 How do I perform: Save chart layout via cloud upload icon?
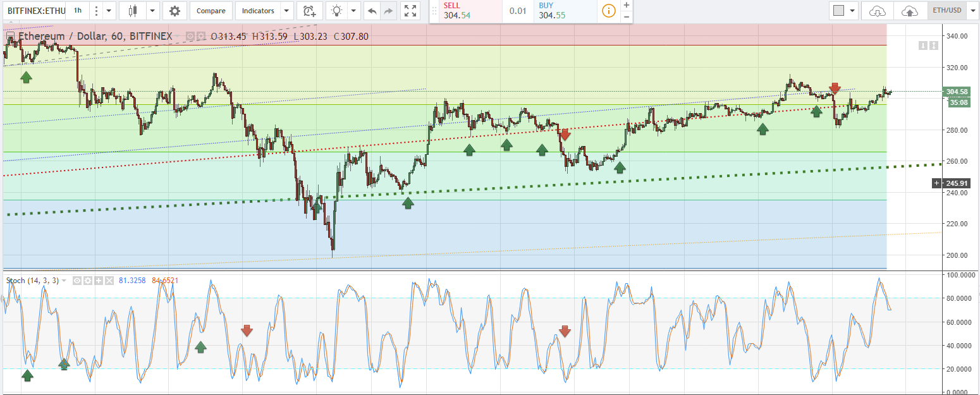click(910, 11)
